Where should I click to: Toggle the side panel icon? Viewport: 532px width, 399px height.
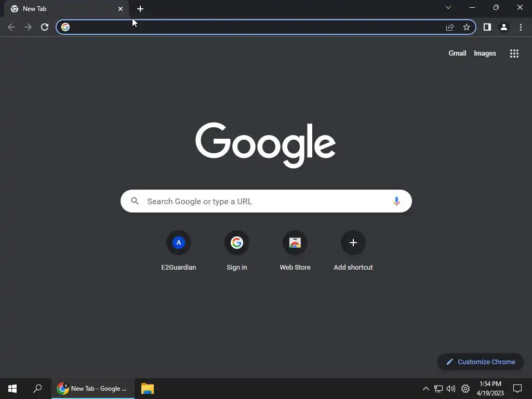487,27
